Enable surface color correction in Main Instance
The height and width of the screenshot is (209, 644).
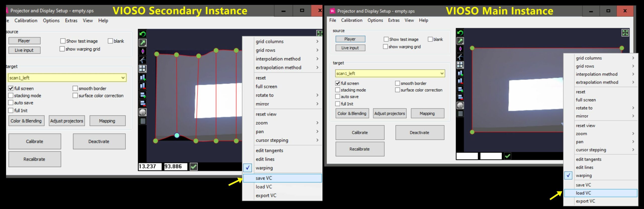(x=397, y=90)
